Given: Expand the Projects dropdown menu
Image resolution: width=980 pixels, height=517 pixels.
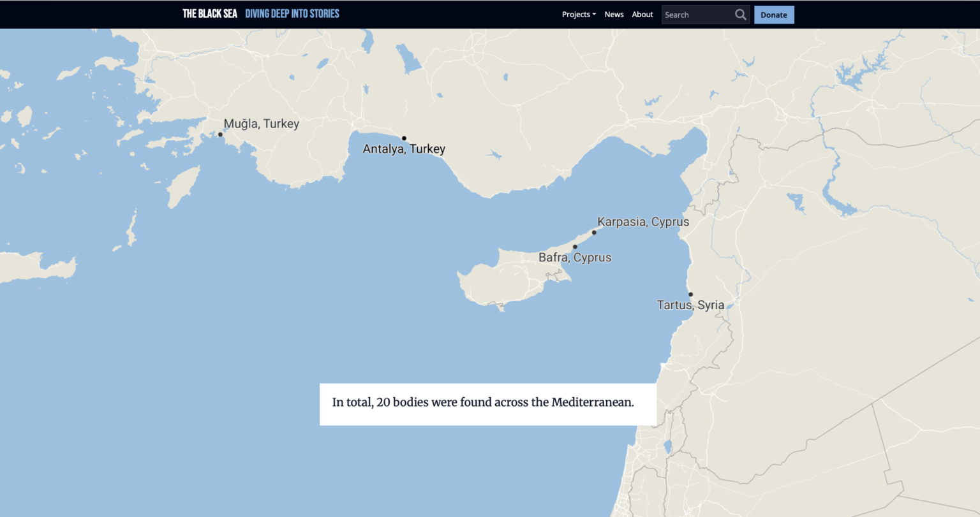Looking at the screenshot, I should click(579, 15).
